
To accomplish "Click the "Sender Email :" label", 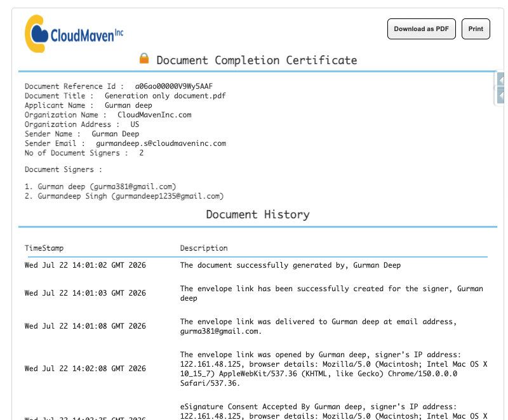I will pyautogui.click(x=55, y=143).
